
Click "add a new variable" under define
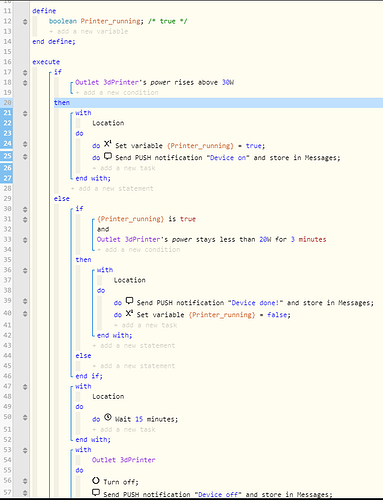(x=88, y=32)
